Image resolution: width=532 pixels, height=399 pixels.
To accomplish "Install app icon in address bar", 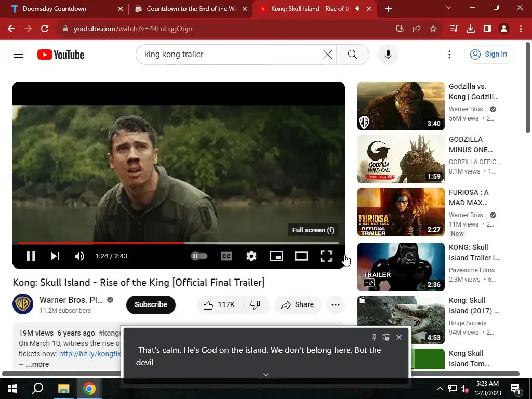I will [400, 29].
